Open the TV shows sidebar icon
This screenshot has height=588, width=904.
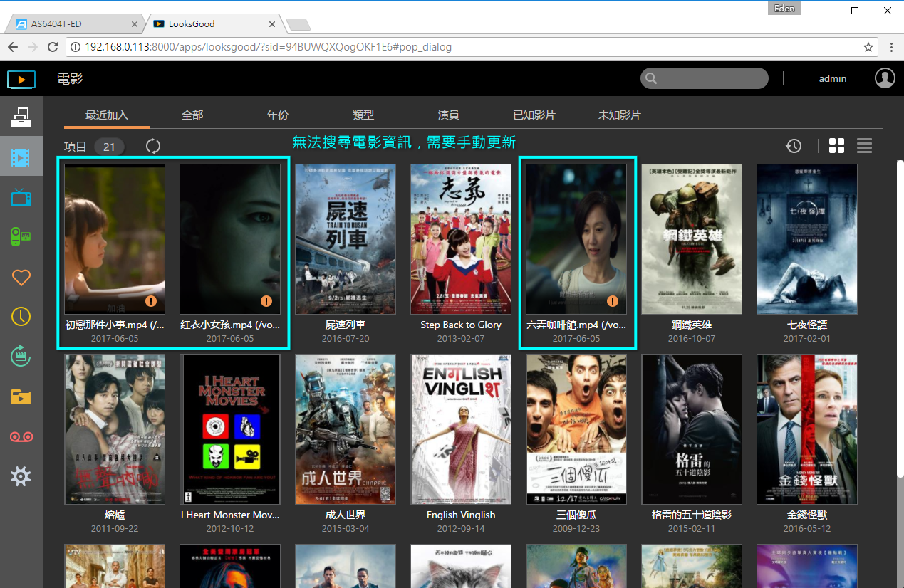point(21,197)
